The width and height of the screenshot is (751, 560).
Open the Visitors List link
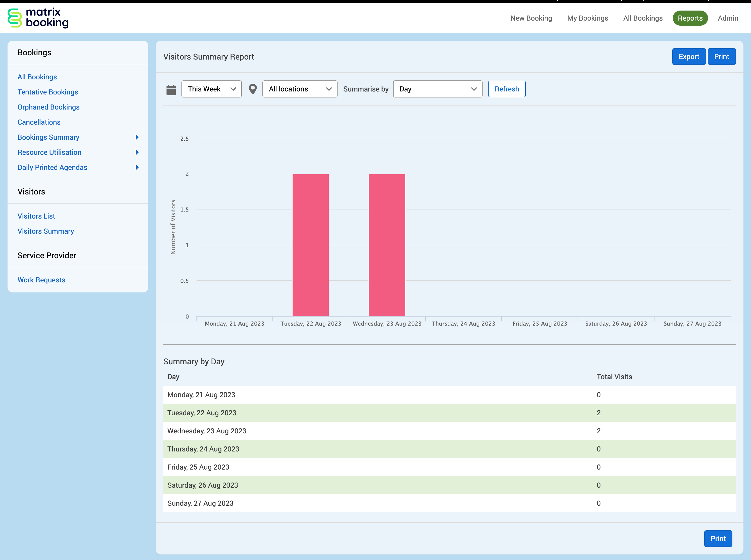click(x=36, y=216)
